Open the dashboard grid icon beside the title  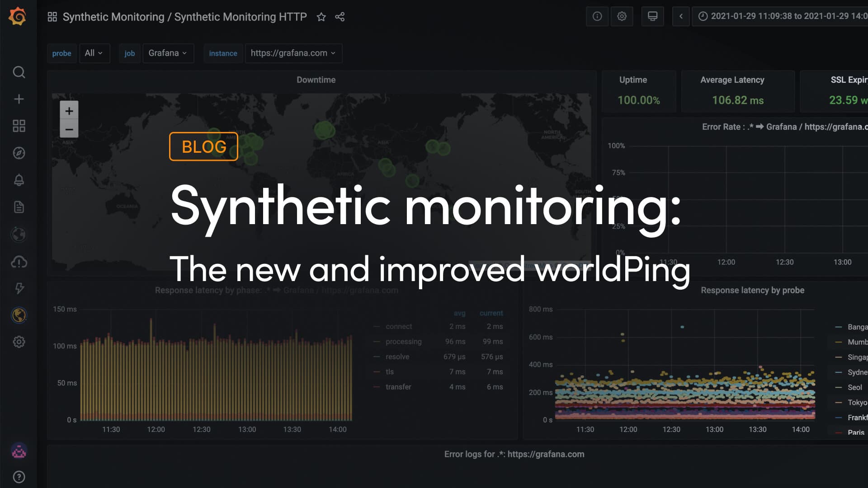(x=52, y=17)
